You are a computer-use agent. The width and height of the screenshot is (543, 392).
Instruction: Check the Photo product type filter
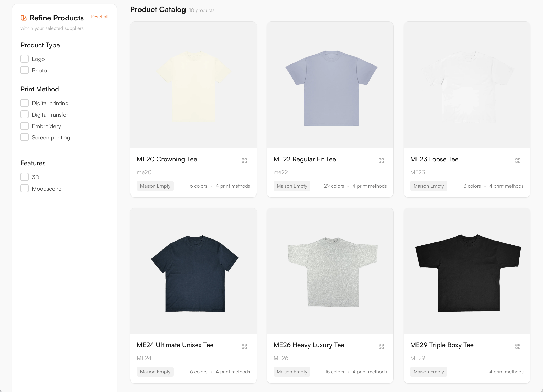tap(25, 70)
